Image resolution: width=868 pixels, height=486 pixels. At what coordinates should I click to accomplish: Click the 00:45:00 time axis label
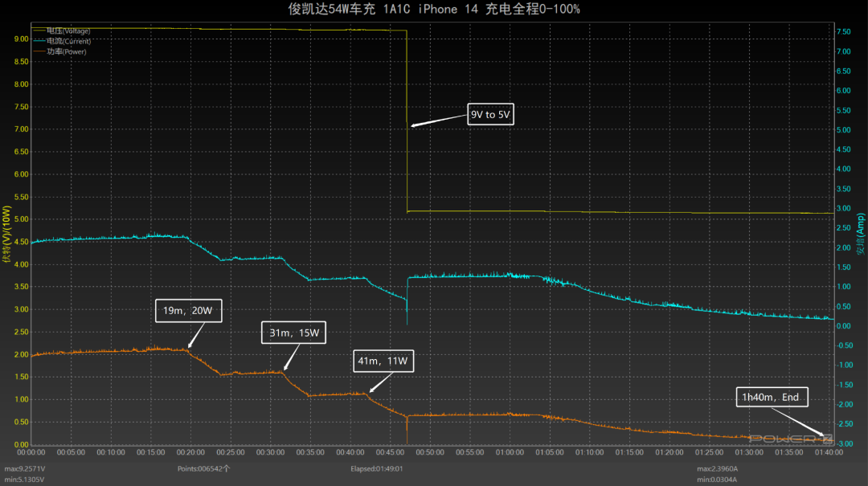[390, 452]
